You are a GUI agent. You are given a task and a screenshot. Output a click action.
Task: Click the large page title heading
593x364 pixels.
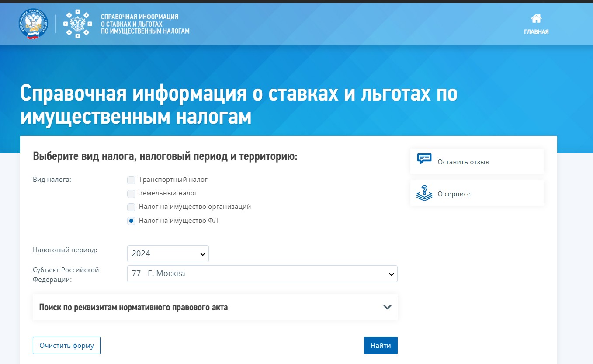click(x=239, y=106)
